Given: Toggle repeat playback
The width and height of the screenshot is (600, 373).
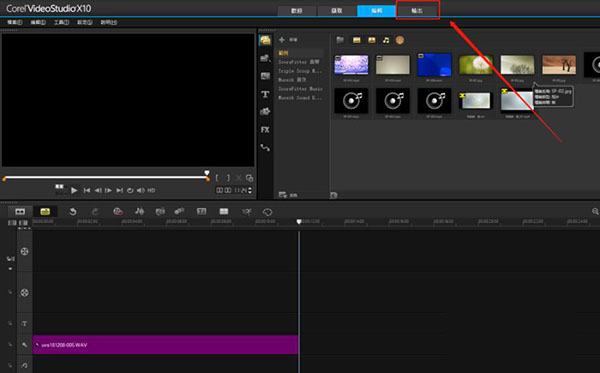Looking at the screenshot, I should [x=130, y=190].
